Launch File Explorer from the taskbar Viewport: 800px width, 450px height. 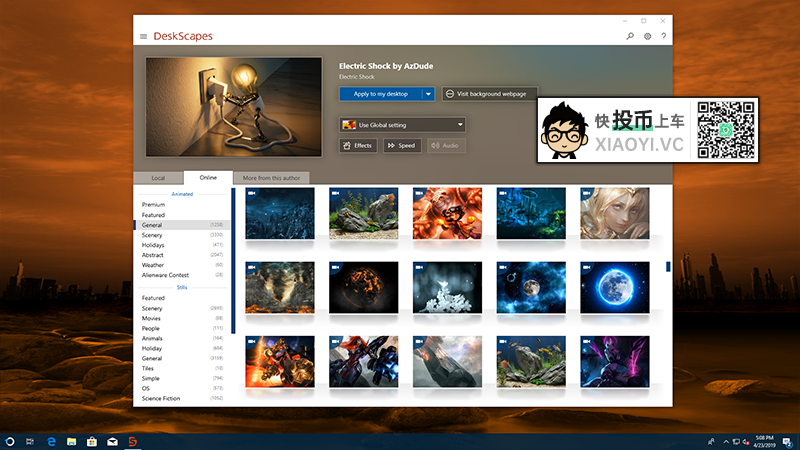(71, 441)
